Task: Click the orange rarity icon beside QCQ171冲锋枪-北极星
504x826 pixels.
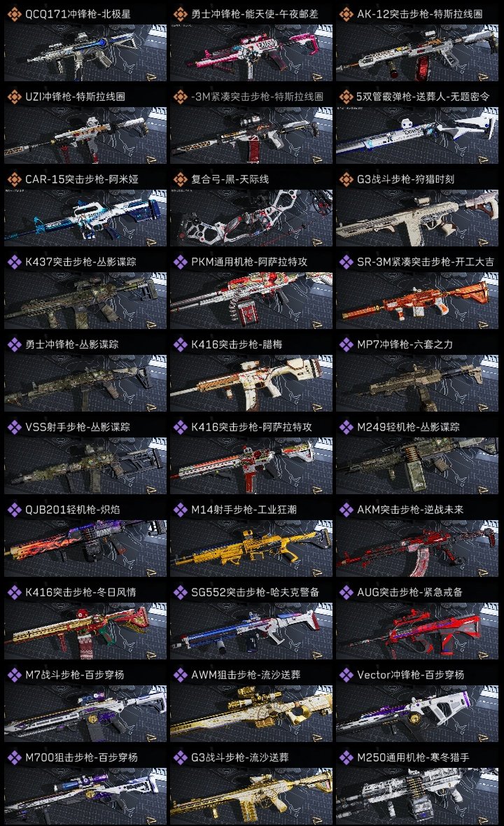Action: click(14, 14)
